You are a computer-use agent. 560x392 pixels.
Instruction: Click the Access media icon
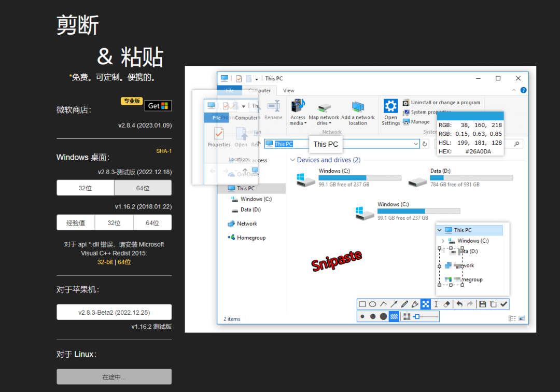point(298,106)
